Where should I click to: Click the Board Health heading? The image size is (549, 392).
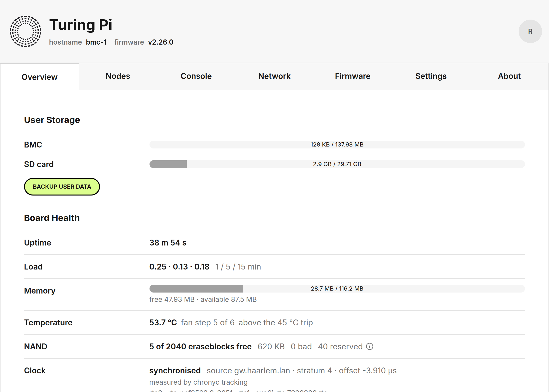[x=52, y=218]
